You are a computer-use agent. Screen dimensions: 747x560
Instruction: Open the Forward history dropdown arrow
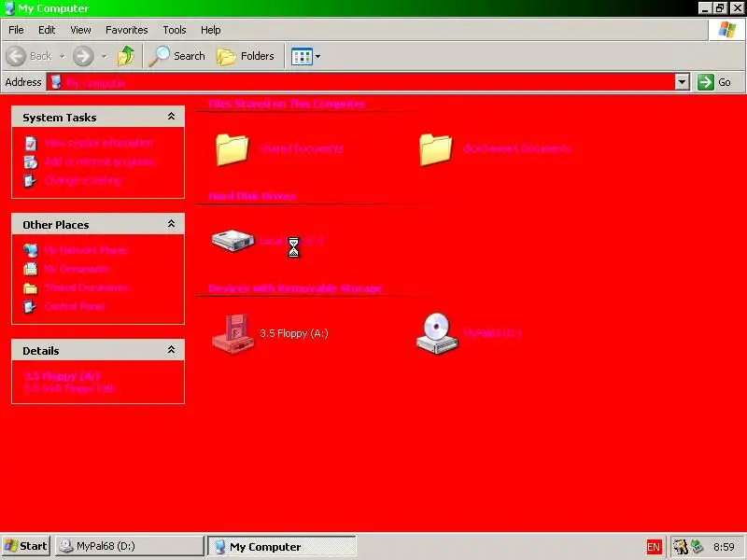105,56
